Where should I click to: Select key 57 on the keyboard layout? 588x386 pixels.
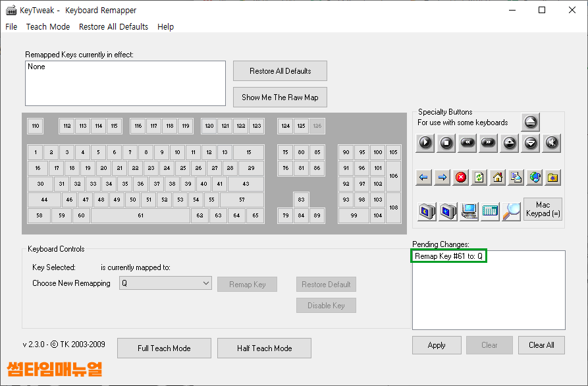(x=242, y=200)
